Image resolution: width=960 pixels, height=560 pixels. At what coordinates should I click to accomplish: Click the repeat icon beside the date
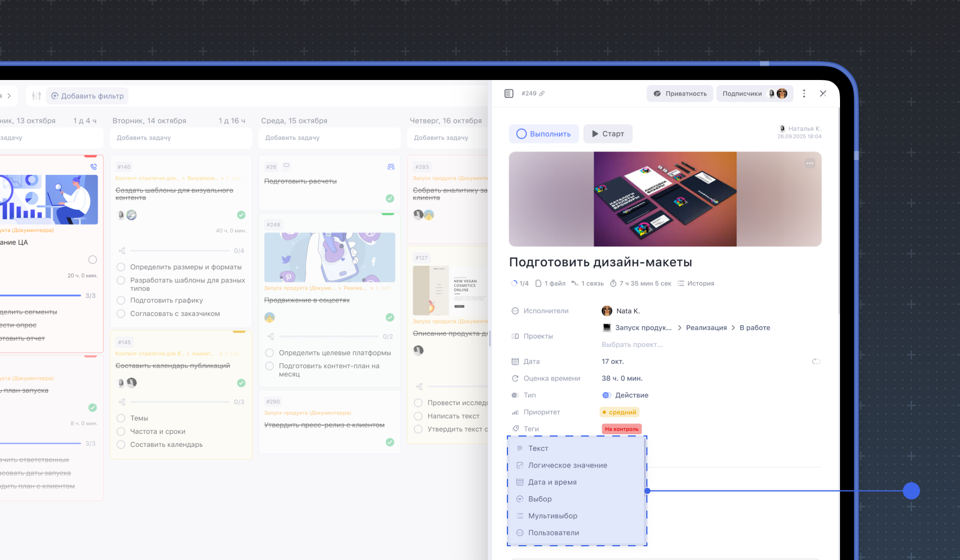[816, 362]
